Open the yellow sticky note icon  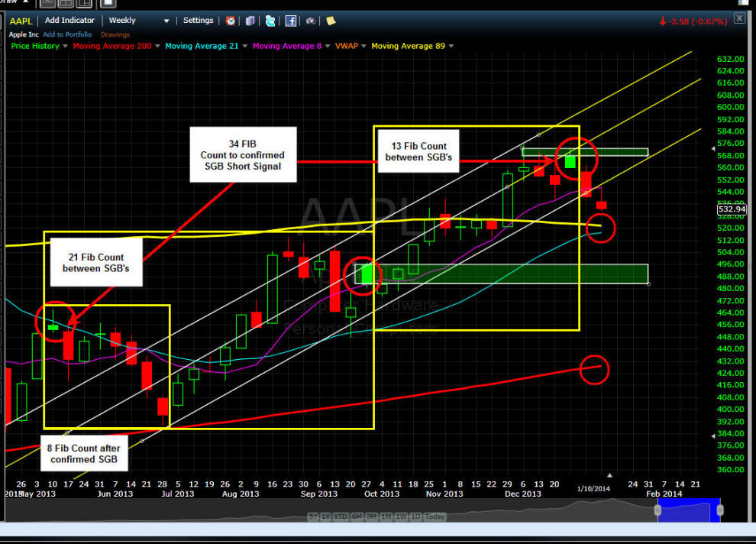click(331, 21)
